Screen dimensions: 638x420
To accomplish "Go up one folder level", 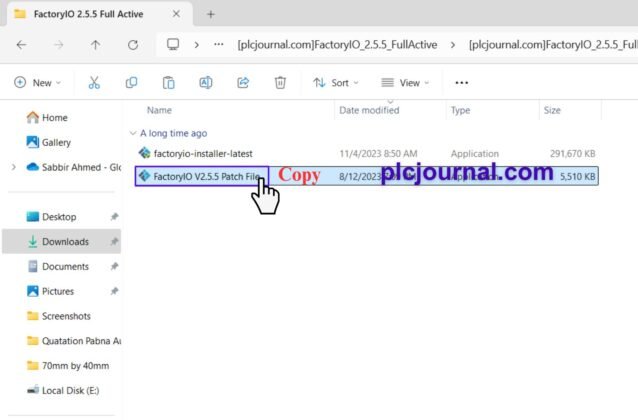I will pos(95,45).
